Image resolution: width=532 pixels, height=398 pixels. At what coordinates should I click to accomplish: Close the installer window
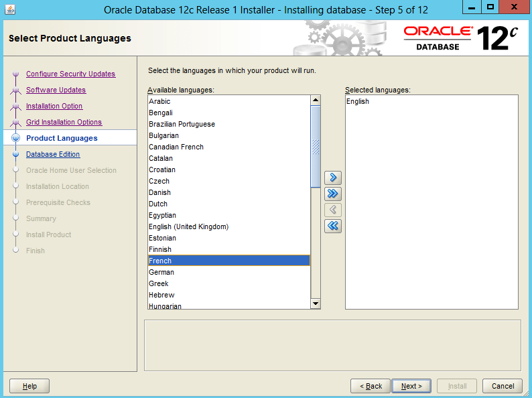coord(514,7)
